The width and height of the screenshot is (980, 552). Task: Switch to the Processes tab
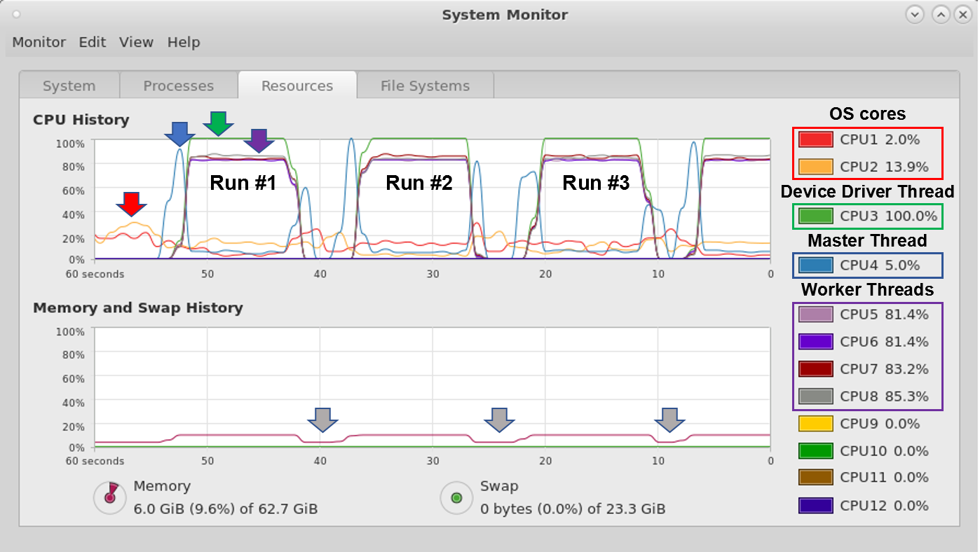pos(178,86)
